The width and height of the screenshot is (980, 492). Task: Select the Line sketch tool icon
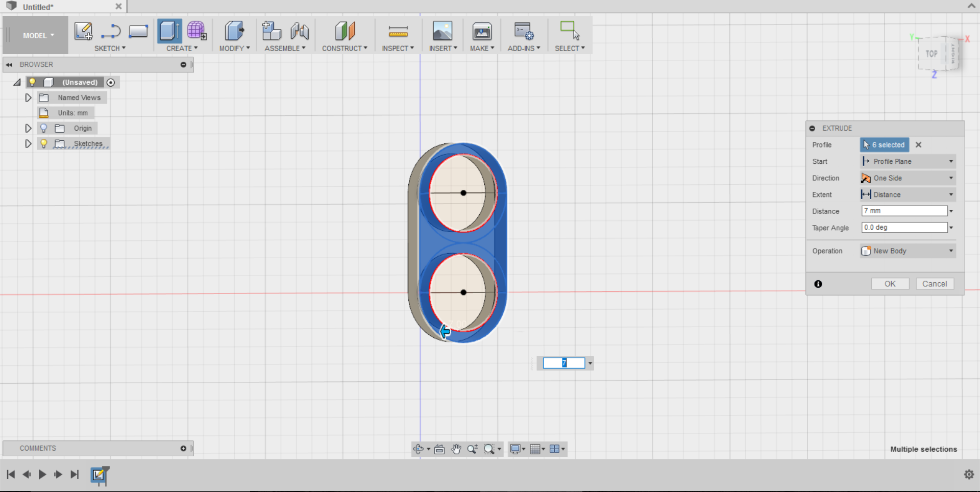pos(111,31)
